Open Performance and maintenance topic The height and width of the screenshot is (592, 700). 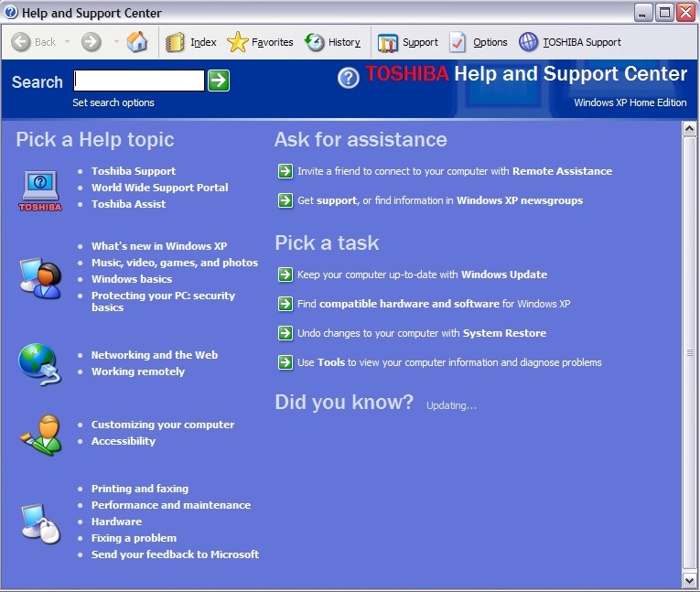[x=171, y=505]
